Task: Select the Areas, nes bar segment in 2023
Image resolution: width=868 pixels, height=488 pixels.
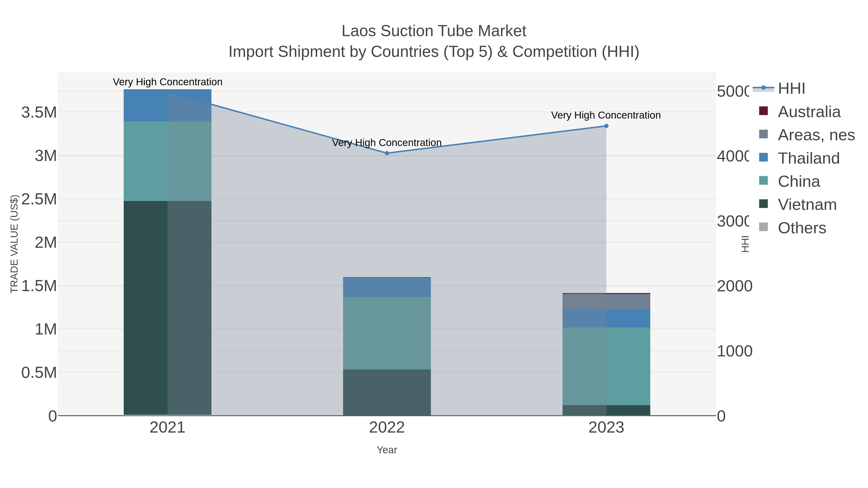Action: point(606,301)
